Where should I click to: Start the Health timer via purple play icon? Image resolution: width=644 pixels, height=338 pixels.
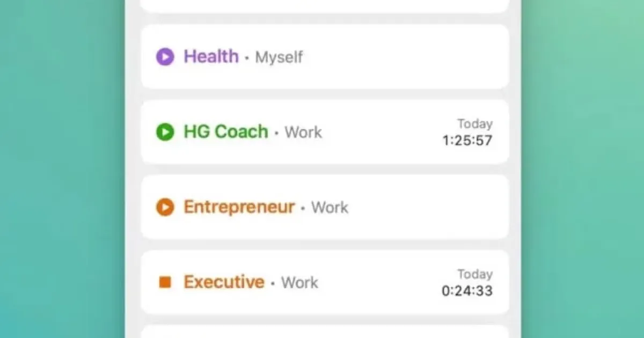pyautogui.click(x=166, y=56)
